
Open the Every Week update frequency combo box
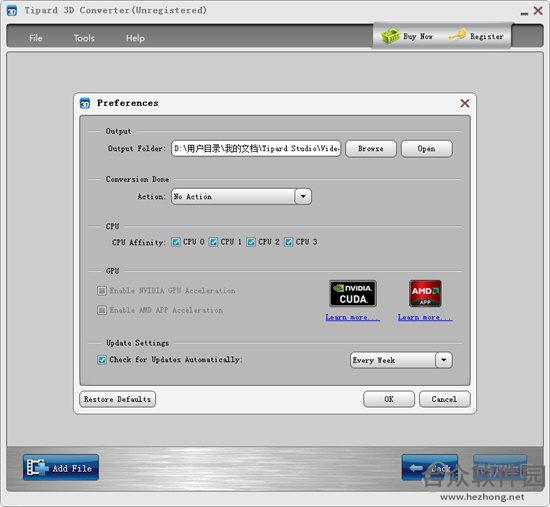401,360
